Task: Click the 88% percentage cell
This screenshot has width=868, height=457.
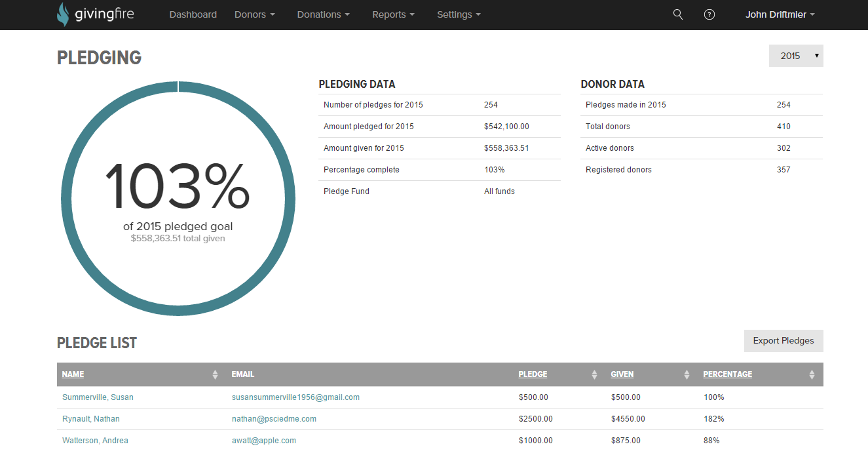Action: 711,441
